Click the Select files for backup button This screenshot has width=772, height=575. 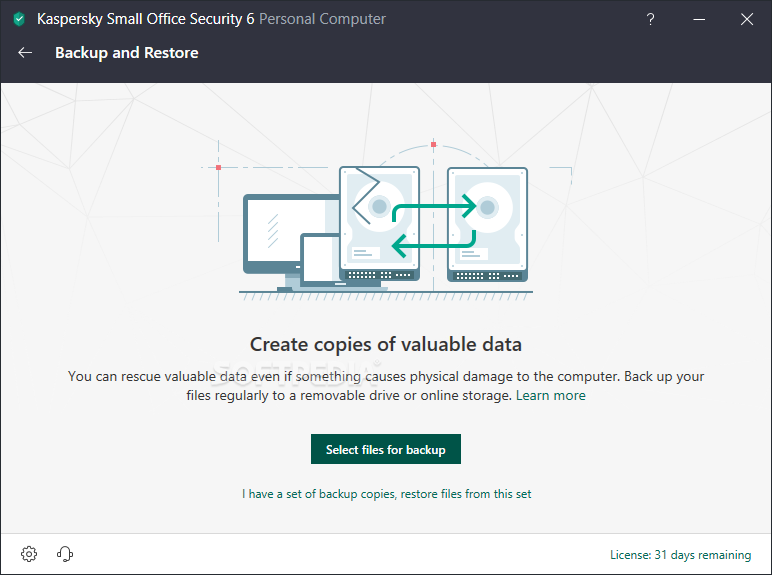(386, 449)
